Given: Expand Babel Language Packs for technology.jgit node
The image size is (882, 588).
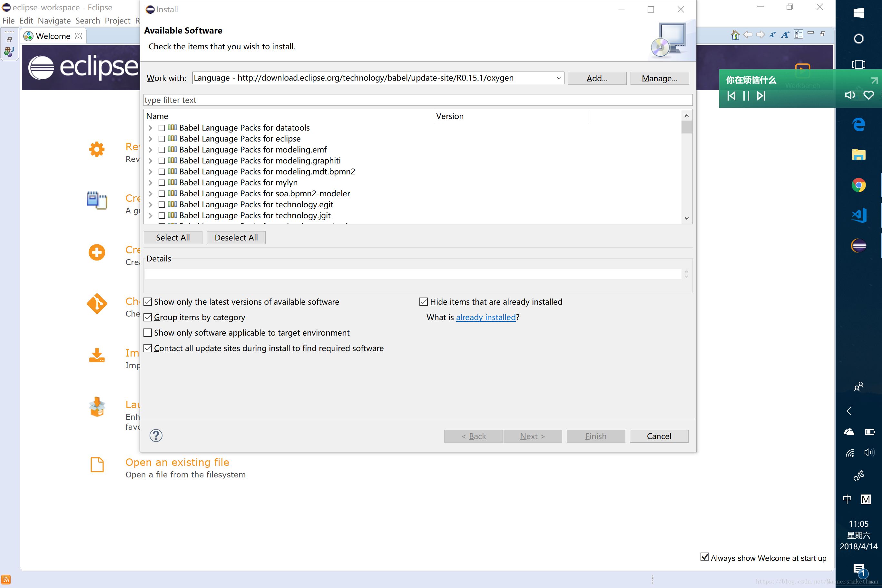Looking at the screenshot, I should click(150, 216).
